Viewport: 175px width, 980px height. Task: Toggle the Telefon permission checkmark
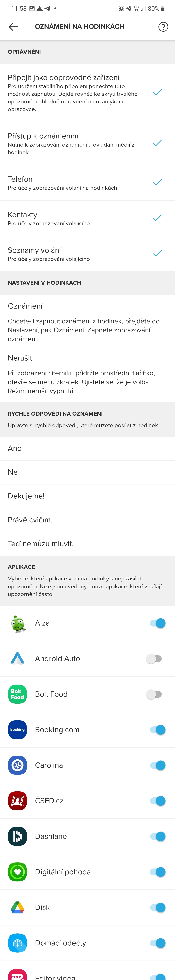[157, 182]
